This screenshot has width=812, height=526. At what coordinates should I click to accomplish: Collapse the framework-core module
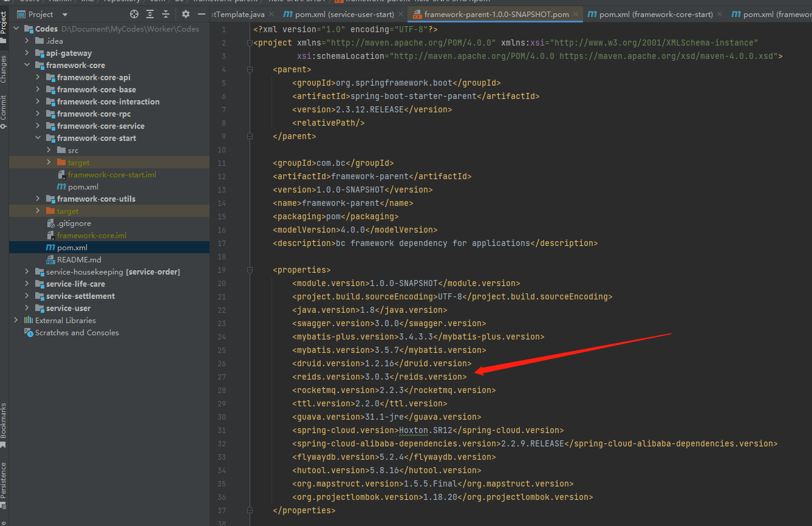(27, 65)
